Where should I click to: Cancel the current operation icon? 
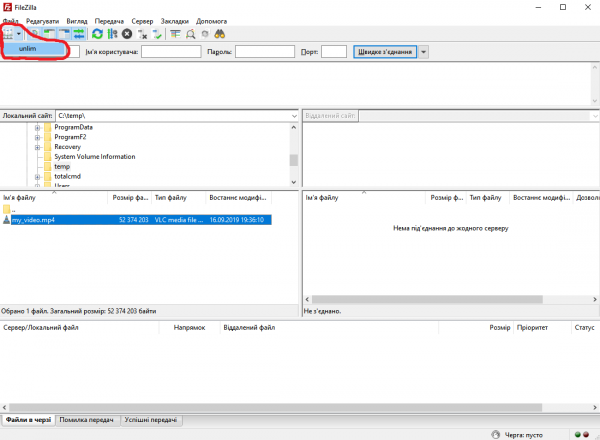point(127,34)
